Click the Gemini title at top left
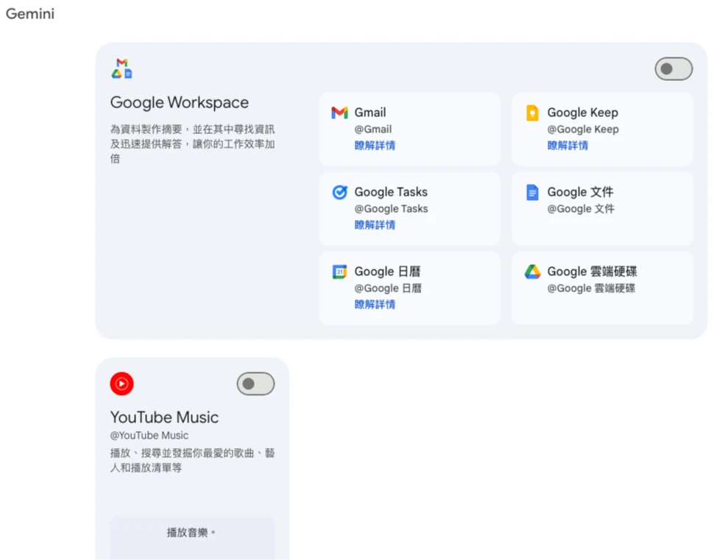 click(x=30, y=14)
